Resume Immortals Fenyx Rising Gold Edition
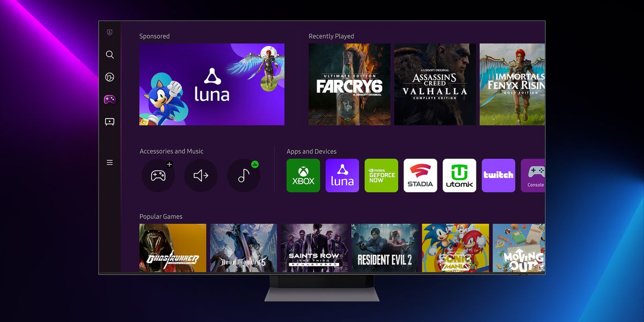Viewport: 644px width, 322px height. 513,84
